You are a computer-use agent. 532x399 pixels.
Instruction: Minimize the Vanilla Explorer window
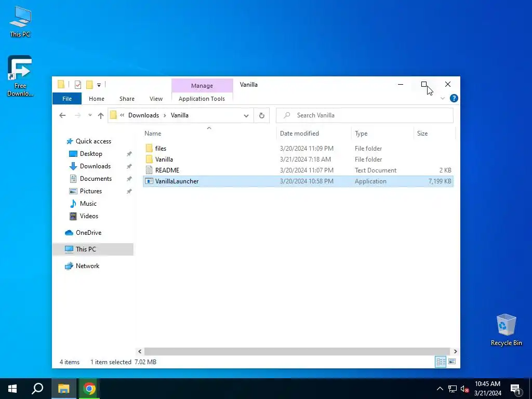401,84
